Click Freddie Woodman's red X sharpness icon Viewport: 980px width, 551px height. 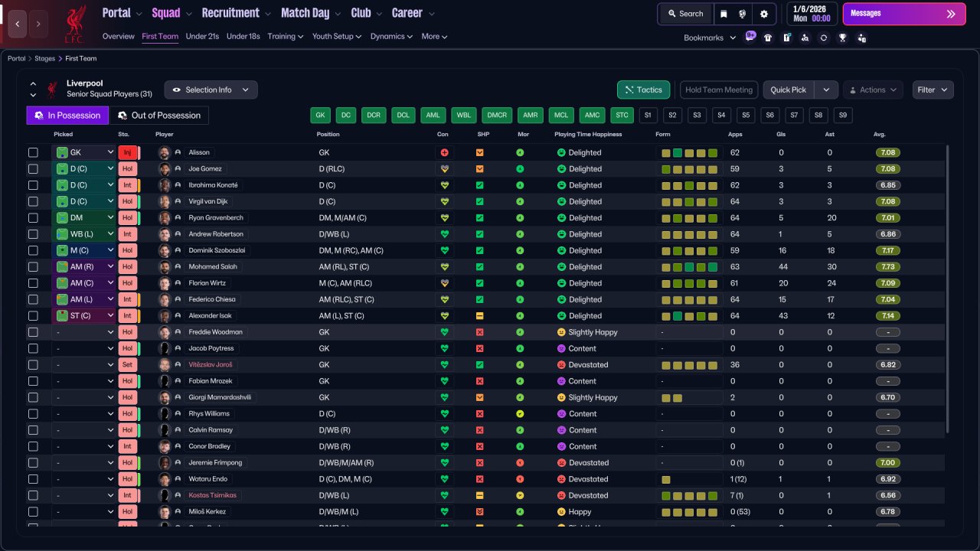[480, 332]
